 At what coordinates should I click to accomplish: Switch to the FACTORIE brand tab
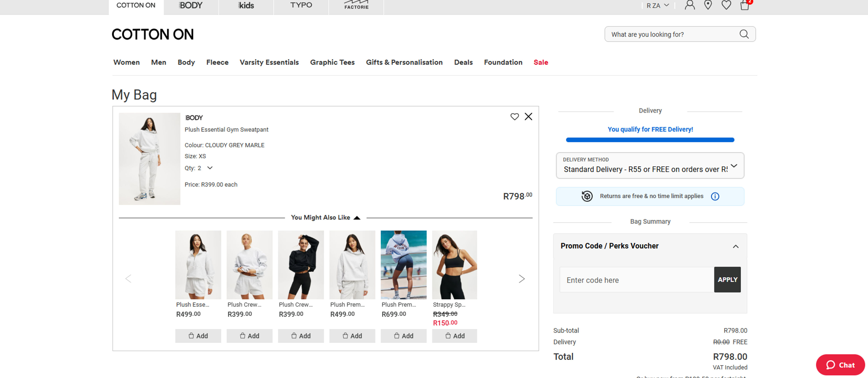click(356, 5)
